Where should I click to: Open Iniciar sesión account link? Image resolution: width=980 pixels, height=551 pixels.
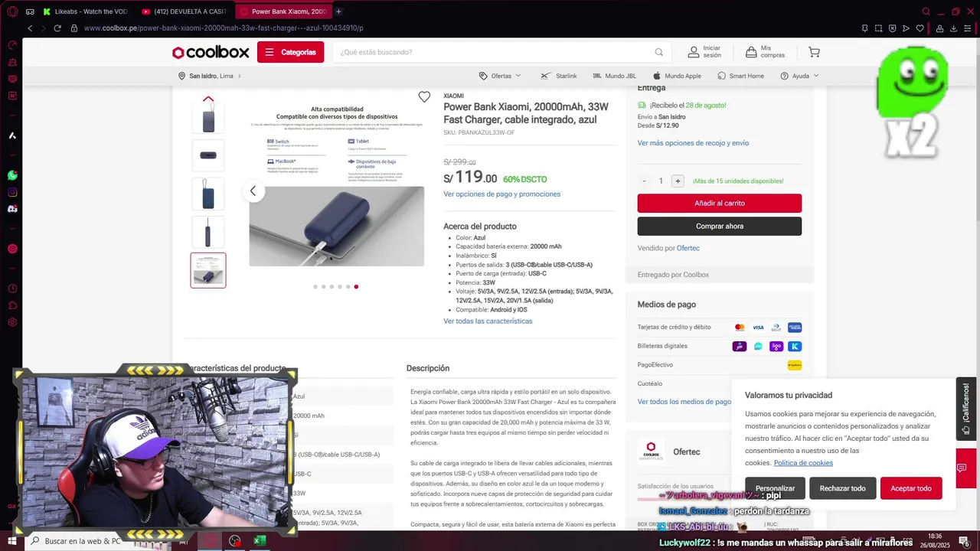click(x=704, y=52)
